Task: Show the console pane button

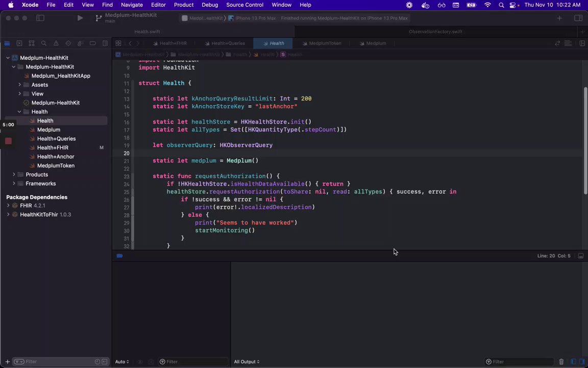Action: (582, 362)
